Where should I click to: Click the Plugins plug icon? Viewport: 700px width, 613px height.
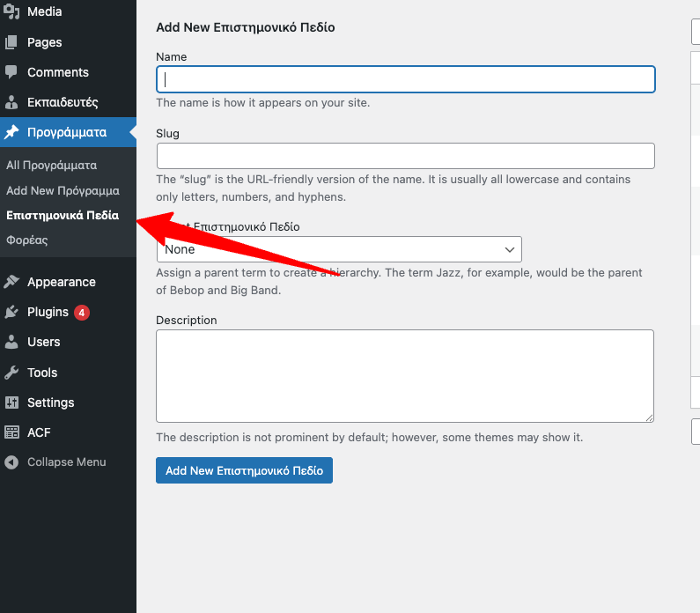(11, 312)
